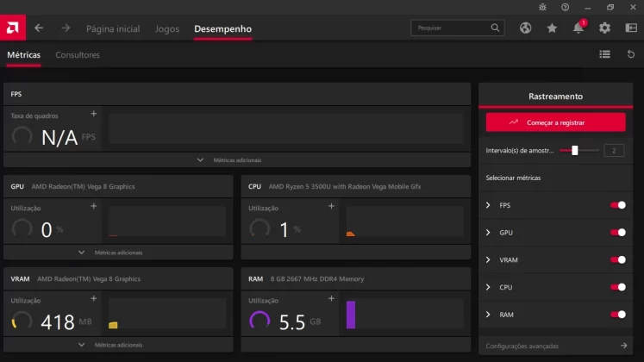The height and width of the screenshot is (362, 644).
Task: Click Começar a registrar button
Action: point(556,122)
